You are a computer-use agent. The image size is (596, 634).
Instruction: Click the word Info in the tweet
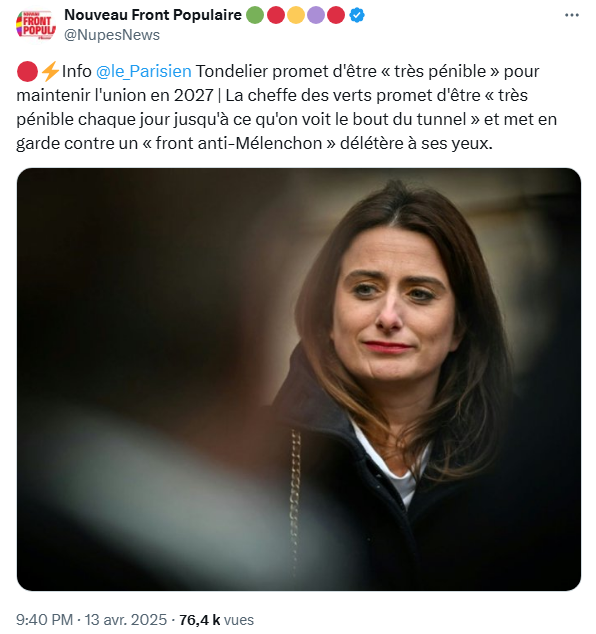(x=77, y=72)
